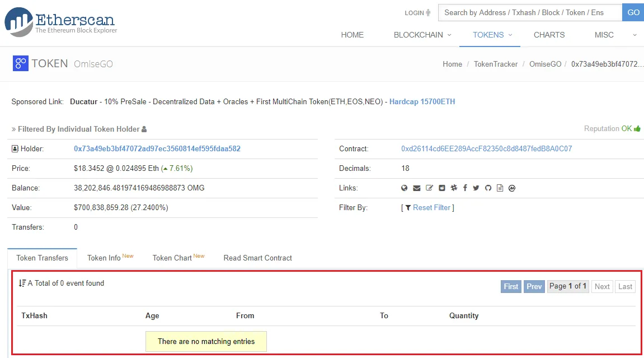Click the TokenTracker breadcrumb

(x=495, y=64)
